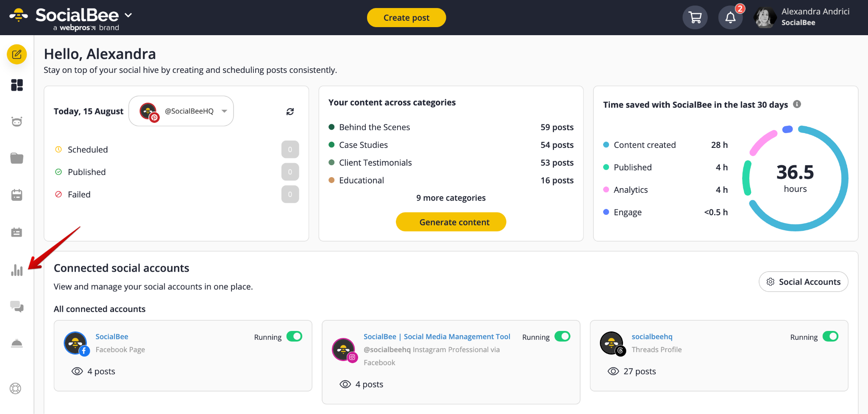The image size is (868, 414).
Task: Open the concierge bell sidebar icon
Action: click(17, 343)
